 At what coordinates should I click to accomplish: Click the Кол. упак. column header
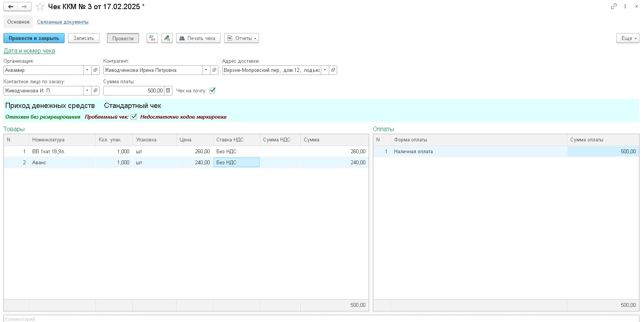pyautogui.click(x=114, y=140)
